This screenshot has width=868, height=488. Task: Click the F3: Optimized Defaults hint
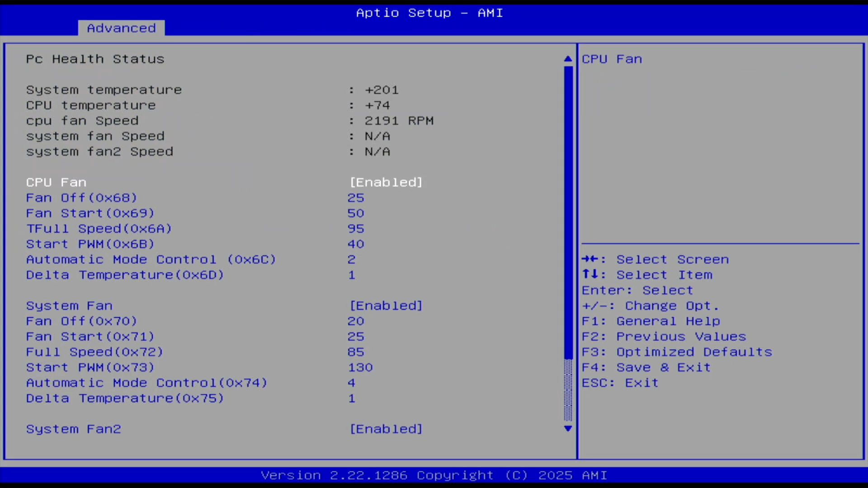click(676, 352)
